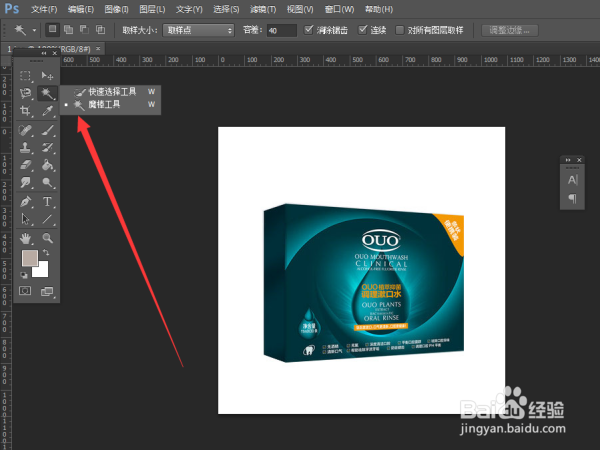Select the Brush tool
Screen dimensions: 600x450
click(x=47, y=130)
